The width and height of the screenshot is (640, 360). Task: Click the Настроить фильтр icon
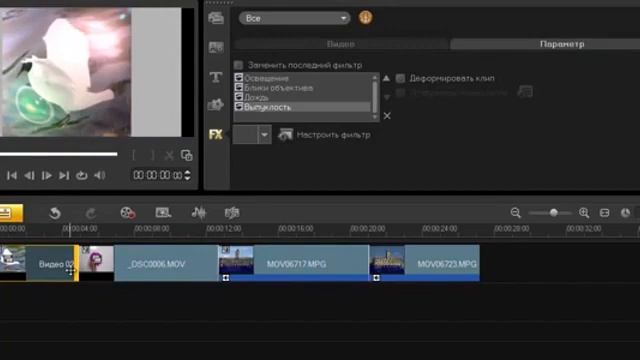pos(285,135)
